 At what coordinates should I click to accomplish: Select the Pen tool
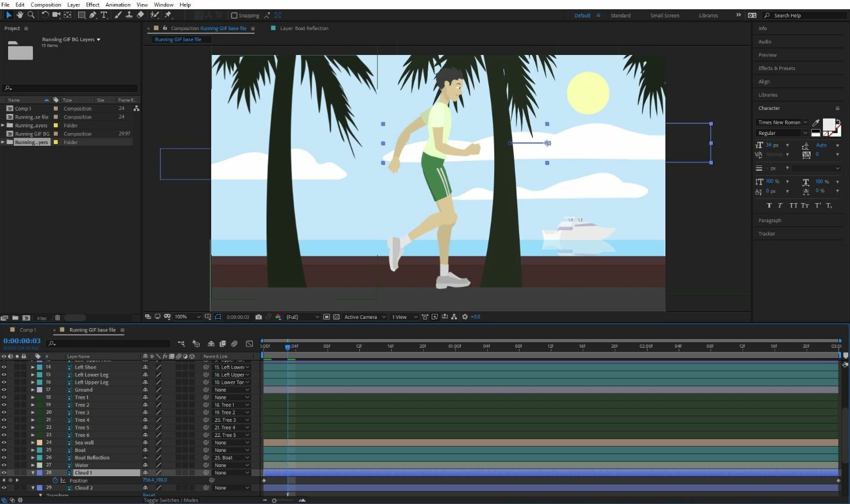click(92, 15)
